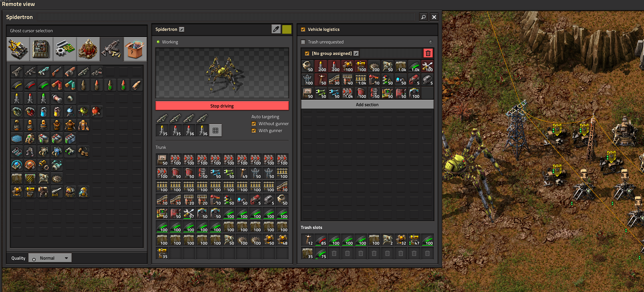The width and height of the screenshot is (644, 292).
Task: Click the big electric pole request of 100
Action: (x=307, y=80)
